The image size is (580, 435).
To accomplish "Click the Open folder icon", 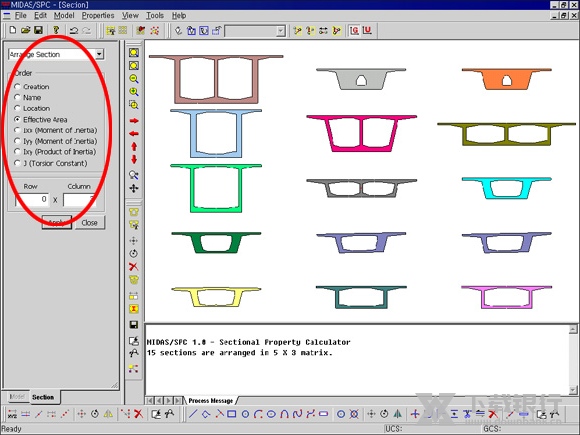I will (25, 30).
